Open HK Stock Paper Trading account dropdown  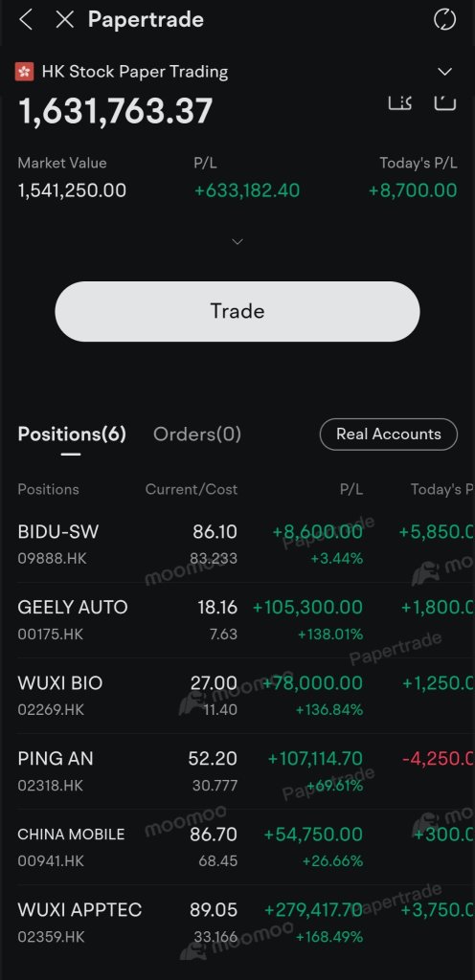[x=445, y=72]
